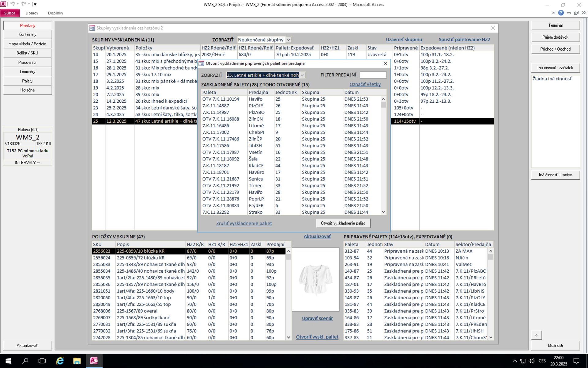Open the Hotzóna sidebar button
The image size is (588, 368).
[x=27, y=90]
